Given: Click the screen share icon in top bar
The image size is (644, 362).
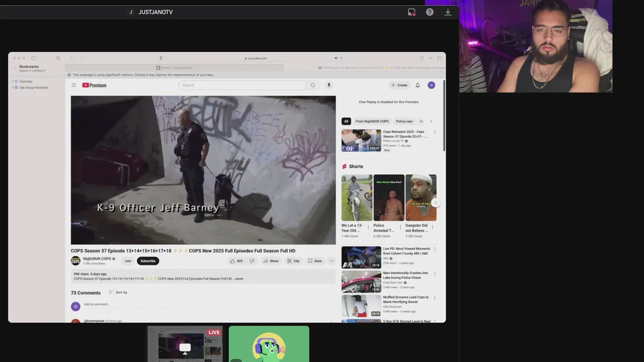Looking at the screenshot, I should pos(412,12).
